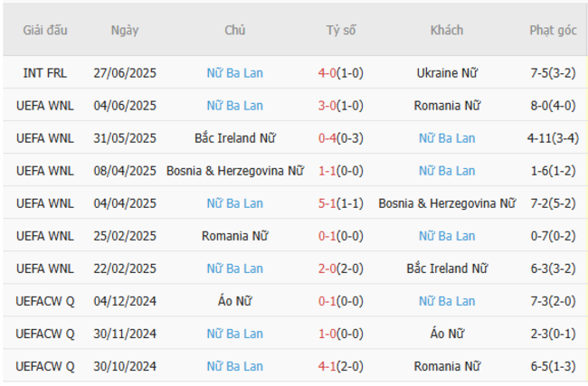Select the Giải đấu column header
The image size is (588, 386).
click(45, 31)
